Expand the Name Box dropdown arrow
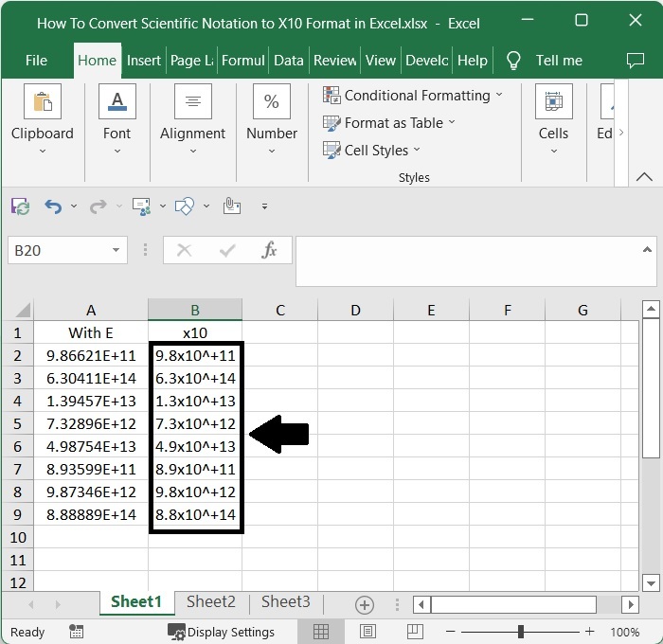The image size is (663, 644). click(x=116, y=250)
